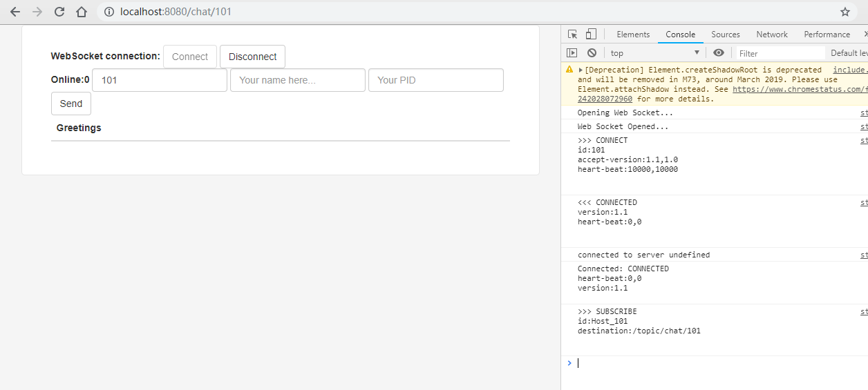Click the Connect button

[x=190, y=57]
